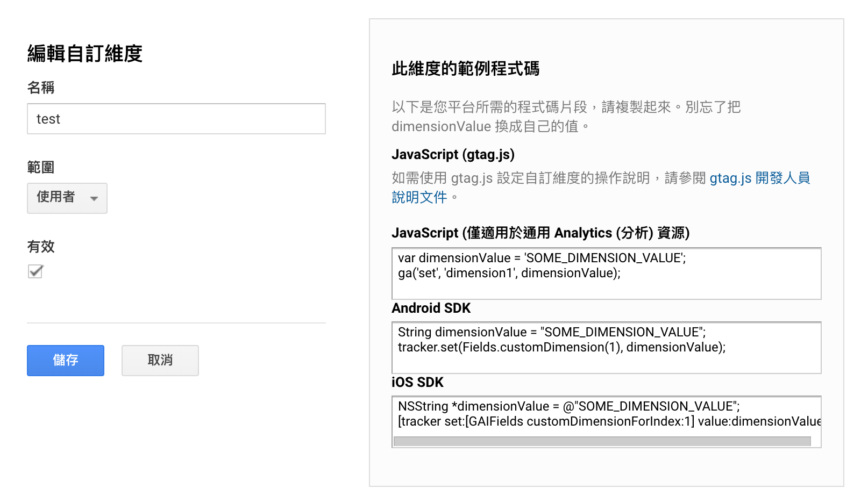
Task: Open the 使用者 scope dropdown
Action: tap(67, 198)
